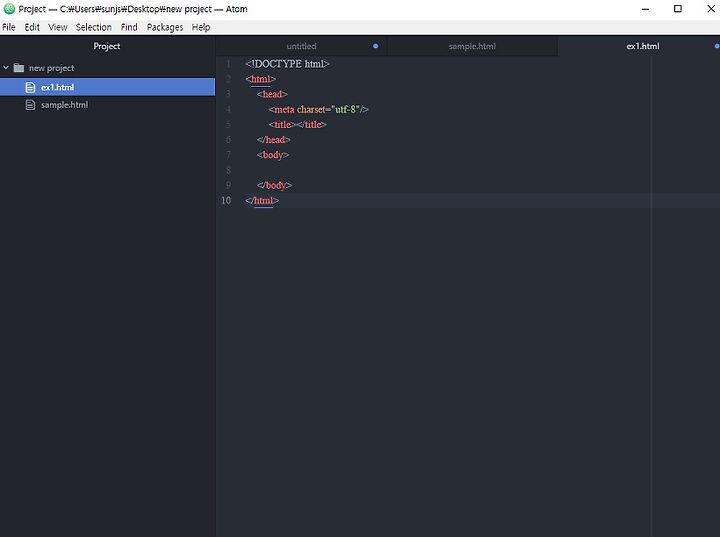The height and width of the screenshot is (537, 720).
Task: Open the Packages menu
Action: (165, 27)
